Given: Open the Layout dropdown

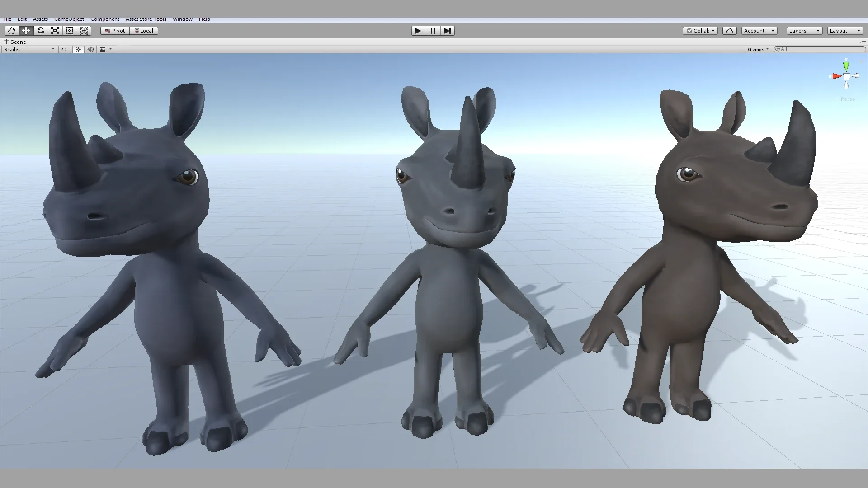Looking at the screenshot, I should coord(845,31).
